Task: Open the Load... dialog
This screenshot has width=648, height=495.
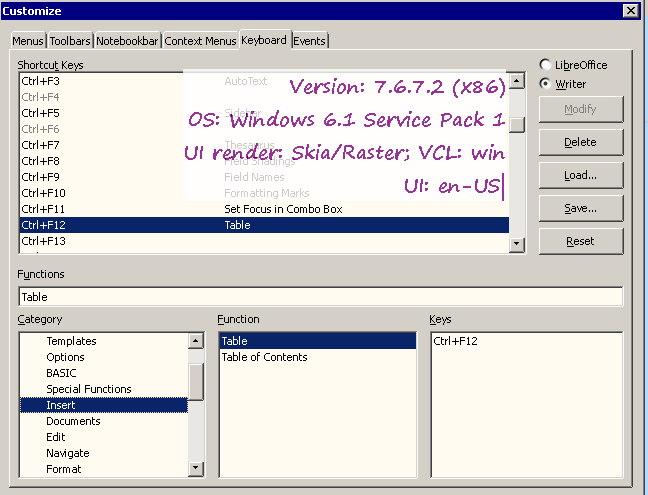Action: (x=581, y=175)
